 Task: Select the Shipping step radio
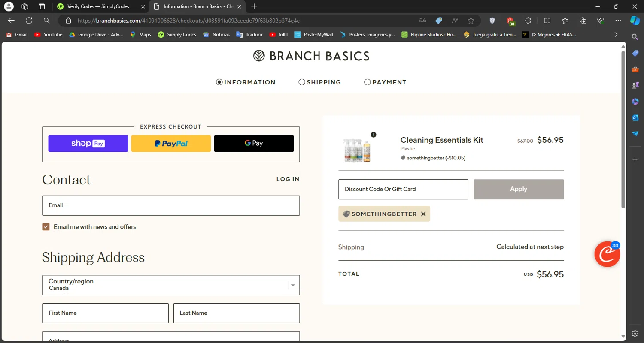302,82
